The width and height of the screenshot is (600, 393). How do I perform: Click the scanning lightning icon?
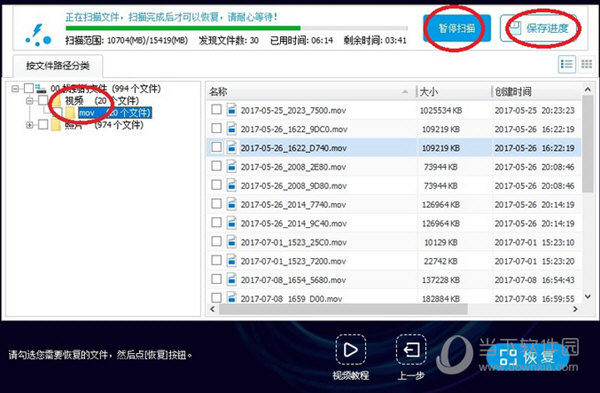pos(38,35)
